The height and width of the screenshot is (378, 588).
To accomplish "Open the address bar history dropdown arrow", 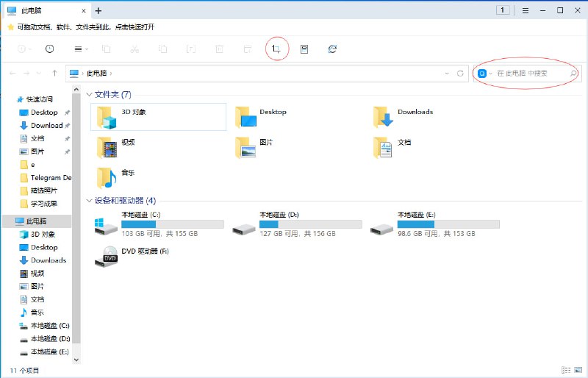I will click(447, 74).
